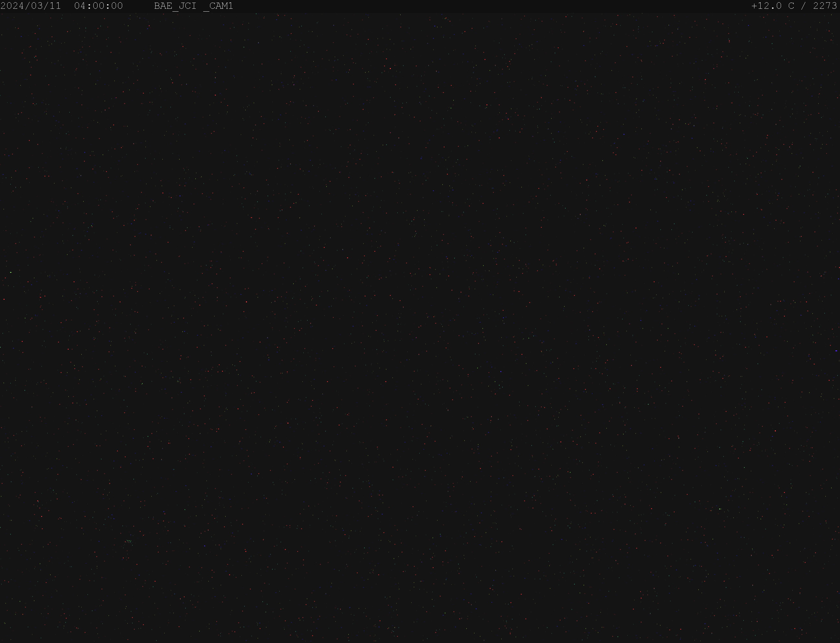Click the C Celsius unit letter
Screen dimensions: 840x643
(791, 6)
